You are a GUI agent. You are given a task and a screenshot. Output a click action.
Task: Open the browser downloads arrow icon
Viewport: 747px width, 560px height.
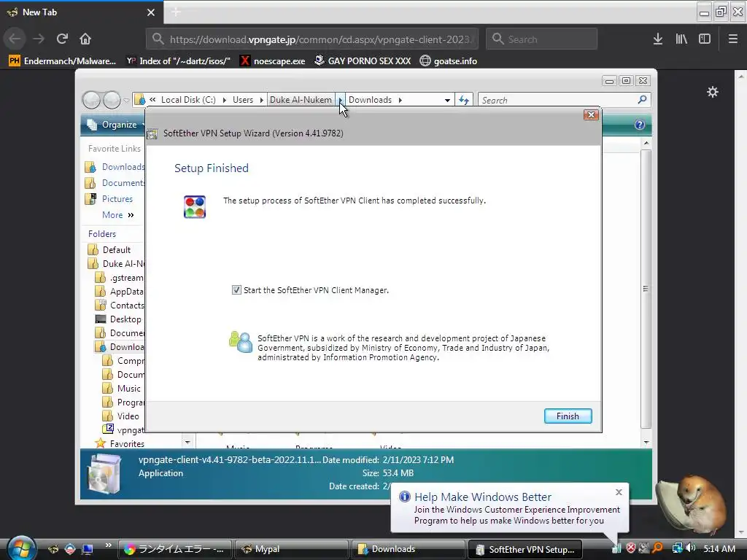click(x=658, y=39)
